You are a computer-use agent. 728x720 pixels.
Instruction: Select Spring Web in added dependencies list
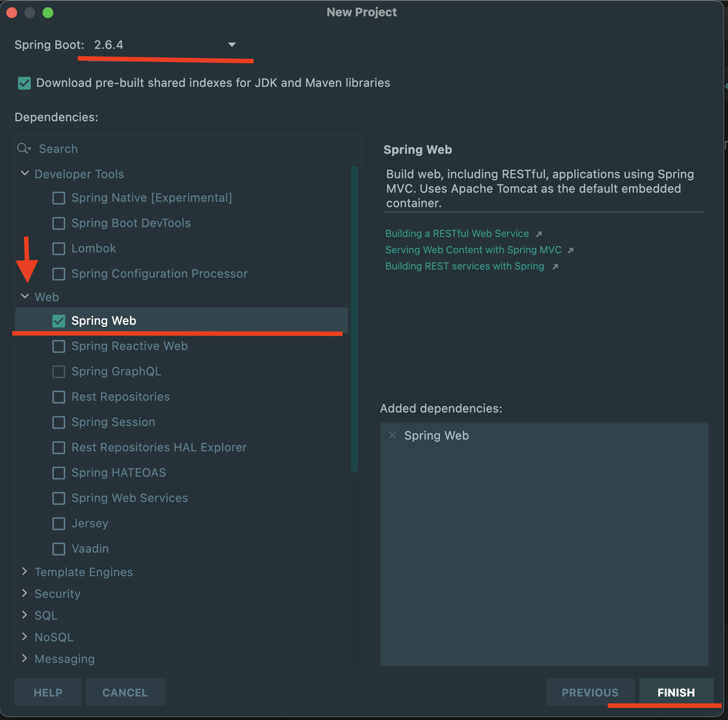pyautogui.click(x=436, y=436)
